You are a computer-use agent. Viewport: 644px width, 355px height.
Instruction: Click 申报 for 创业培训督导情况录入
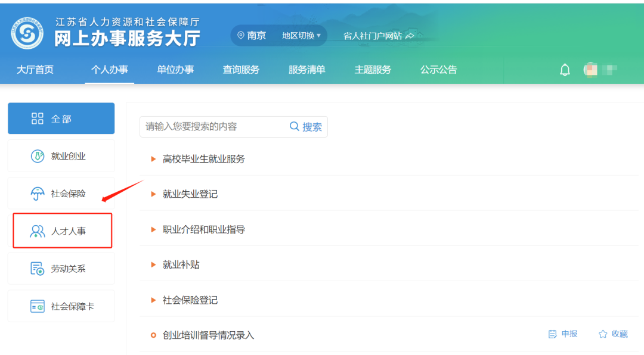pos(563,334)
